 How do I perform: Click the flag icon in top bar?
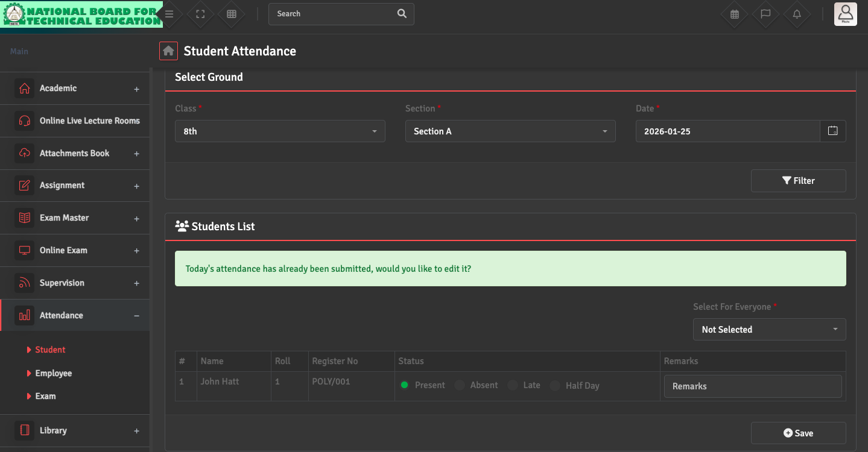tap(765, 14)
